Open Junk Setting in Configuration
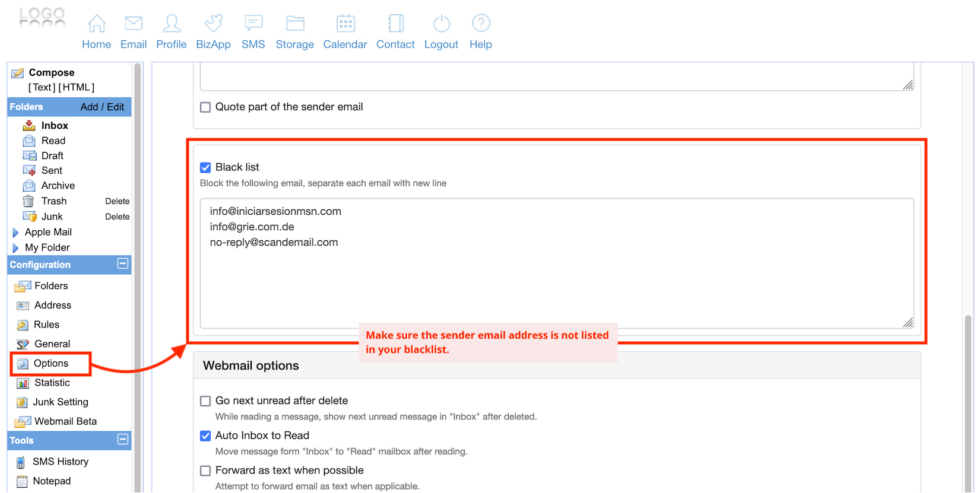 [x=60, y=402]
